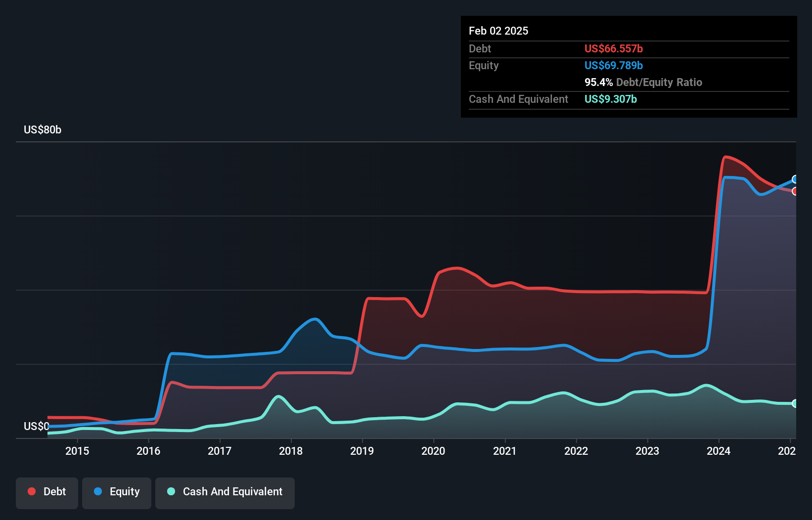Click the 2017 x-axis label
The height and width of the screenshot is (520, 812).
tap(220, 451)
